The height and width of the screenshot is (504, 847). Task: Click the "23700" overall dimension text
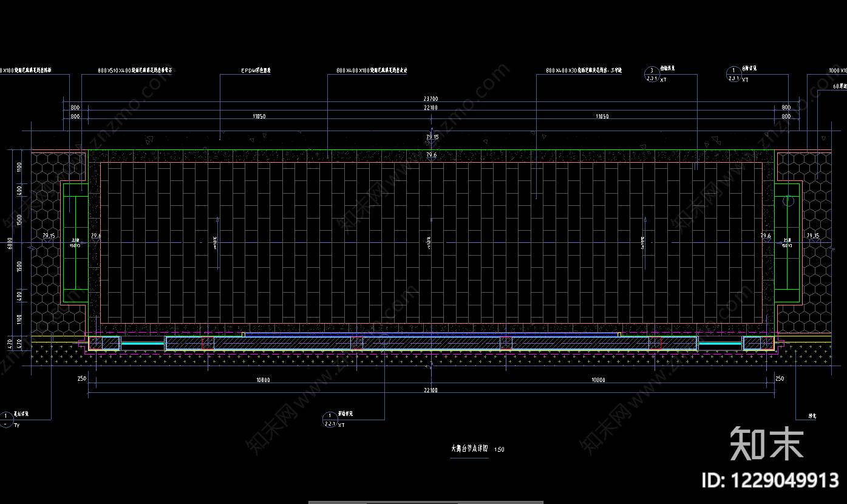click(x=430, y=98)
